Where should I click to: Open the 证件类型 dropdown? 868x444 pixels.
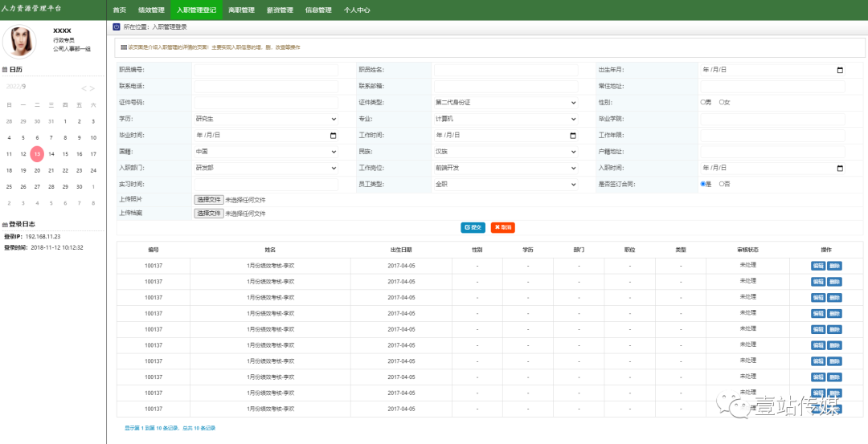coord(506,103)
